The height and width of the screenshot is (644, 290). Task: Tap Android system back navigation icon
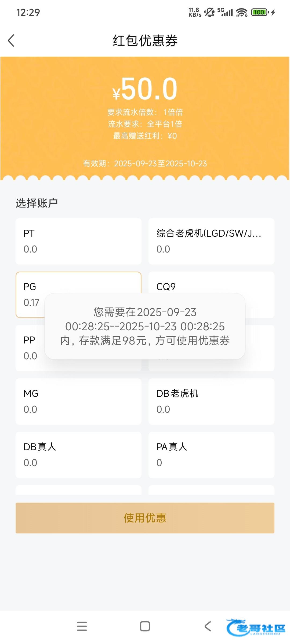click(x=208, y=626)
